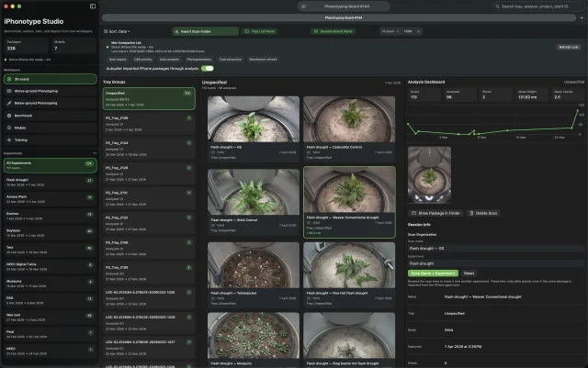The image size is (588, 368).
Task: Open the Models workspace
Action: pos(51,128)
